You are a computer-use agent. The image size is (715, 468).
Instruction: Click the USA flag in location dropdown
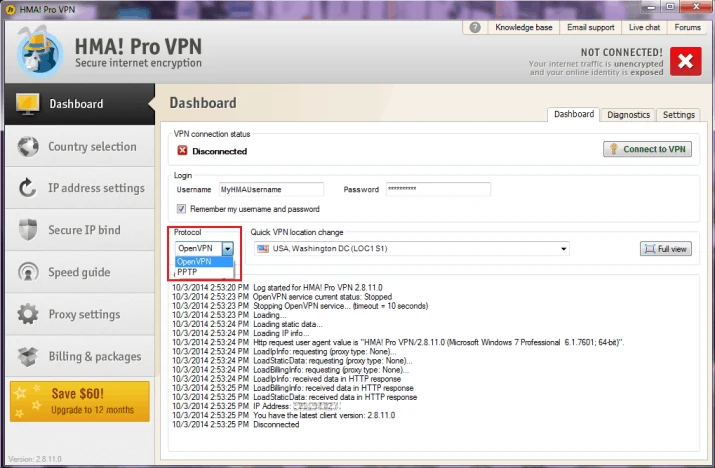(263, 249)
